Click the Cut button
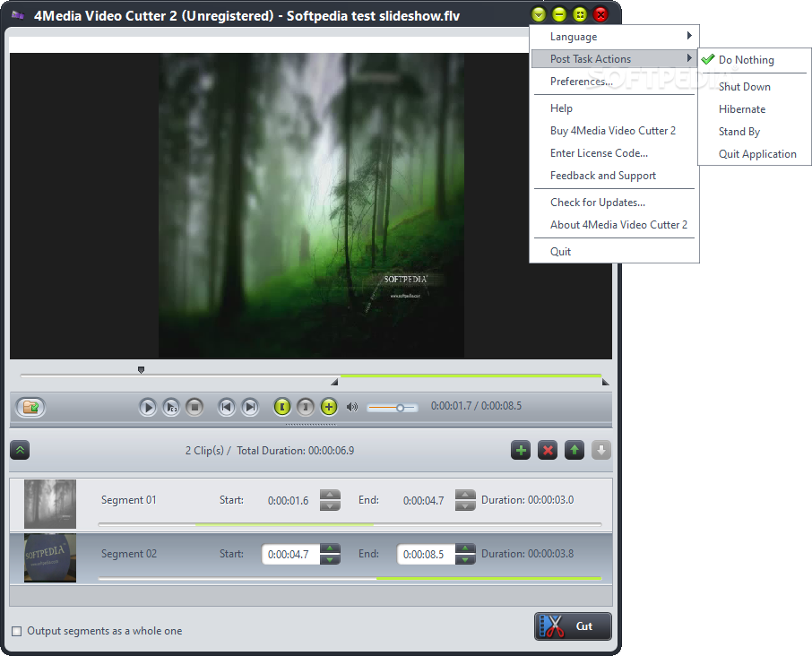The image size is (812, 656). pos(573,626)
